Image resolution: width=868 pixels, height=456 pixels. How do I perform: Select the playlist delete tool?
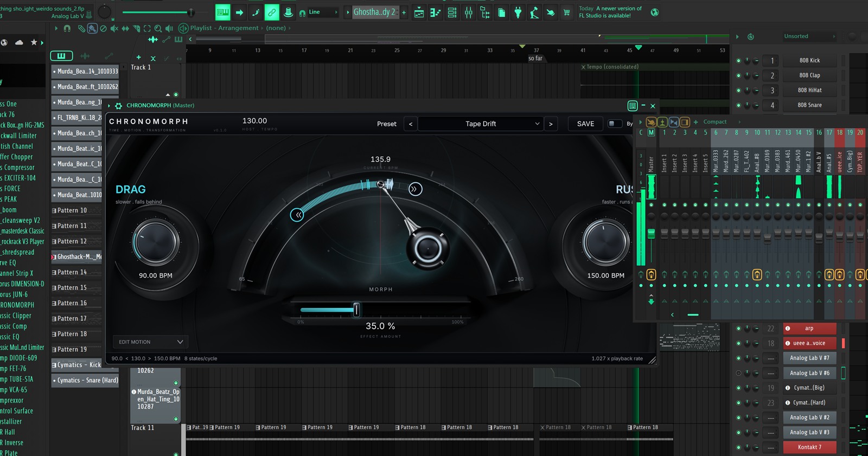(103, 28)
